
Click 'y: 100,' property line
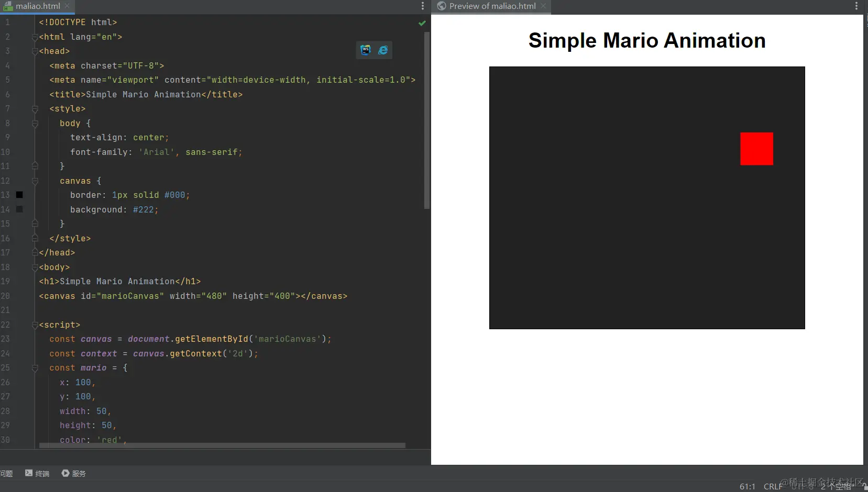(x=78, y=397)
